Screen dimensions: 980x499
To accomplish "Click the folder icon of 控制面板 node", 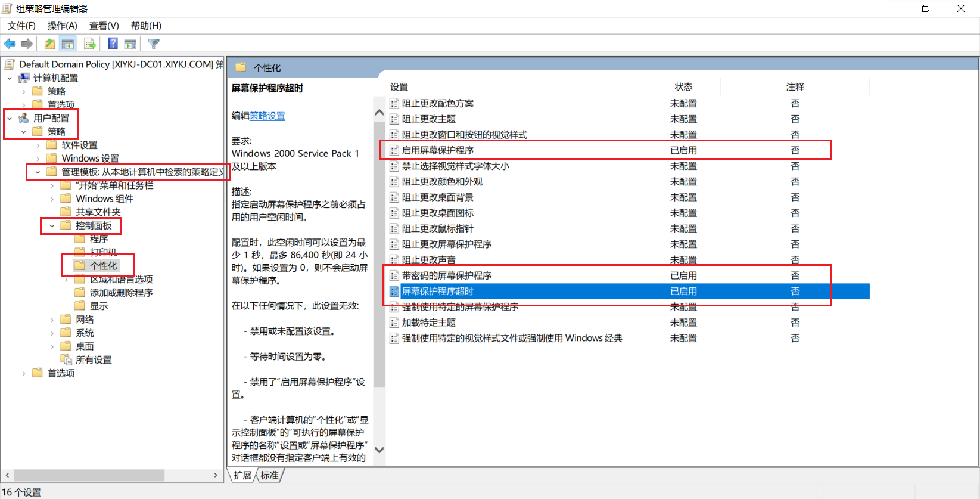I will pos(66,225).
